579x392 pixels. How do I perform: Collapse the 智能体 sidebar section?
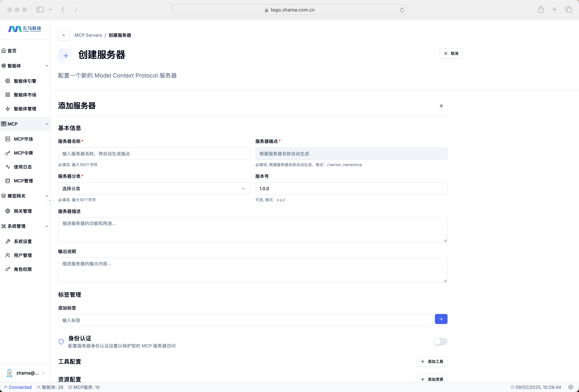[x=47, y=66]
